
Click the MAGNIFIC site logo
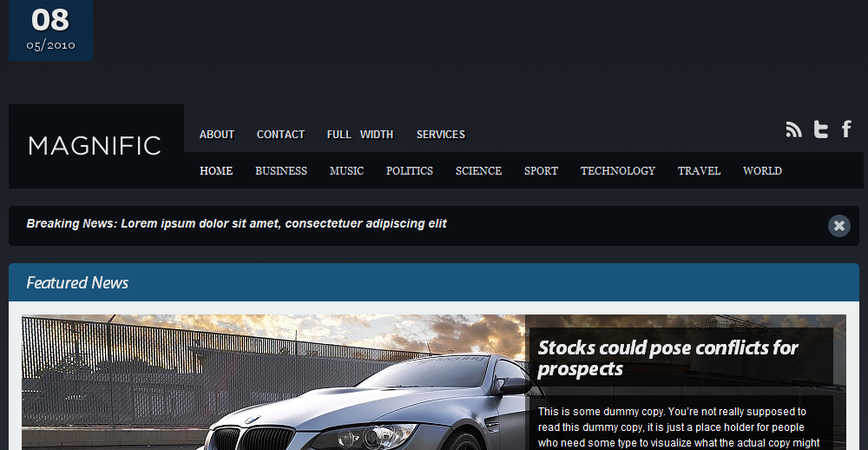pos(95,146)
